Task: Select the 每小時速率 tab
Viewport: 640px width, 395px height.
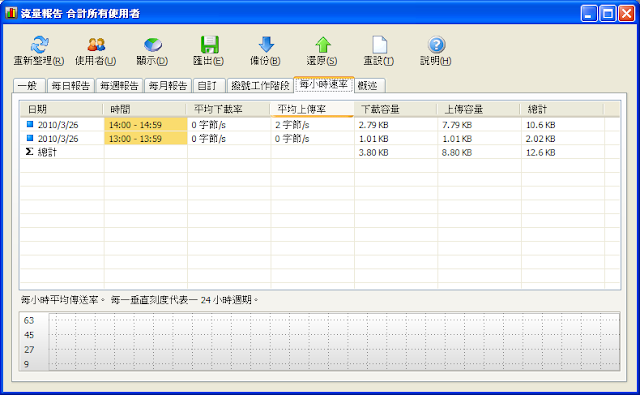Action: click(x=324, y=84)
